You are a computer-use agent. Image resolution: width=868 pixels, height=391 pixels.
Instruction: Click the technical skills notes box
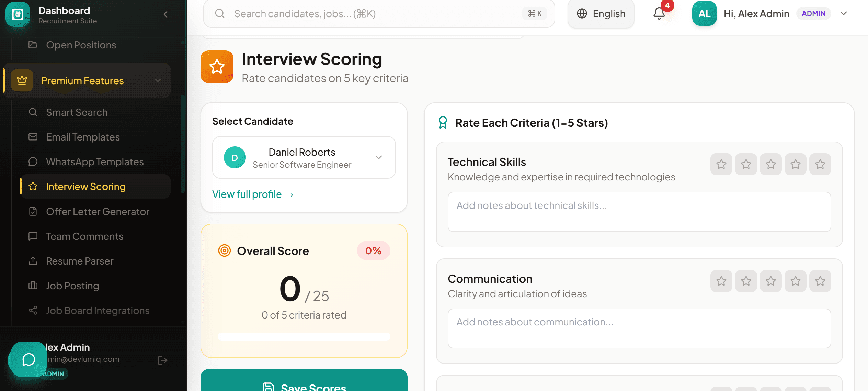click(x=639, y=212)
